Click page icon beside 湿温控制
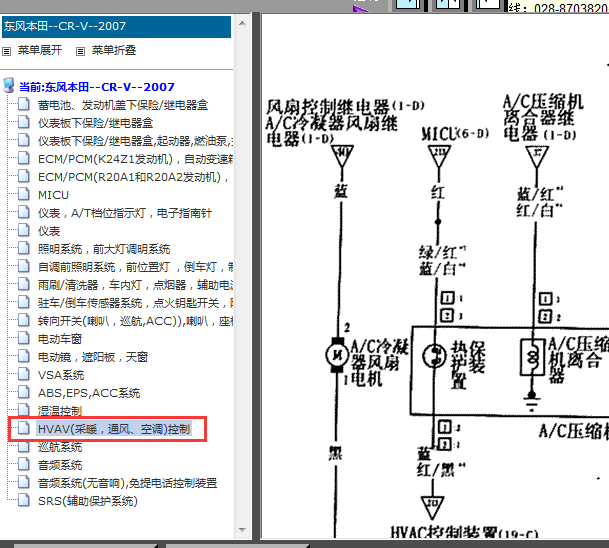The height and width of the screenshot is (548, 609). [24, 409]
